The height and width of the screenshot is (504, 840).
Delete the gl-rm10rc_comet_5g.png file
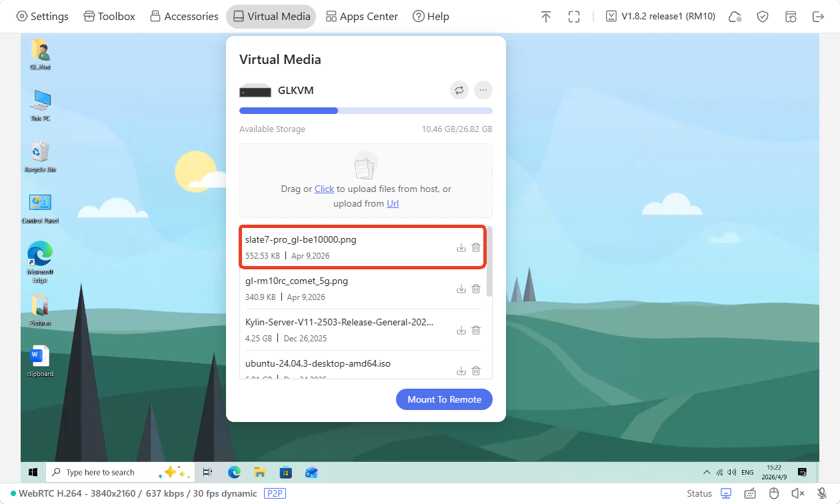476,289
